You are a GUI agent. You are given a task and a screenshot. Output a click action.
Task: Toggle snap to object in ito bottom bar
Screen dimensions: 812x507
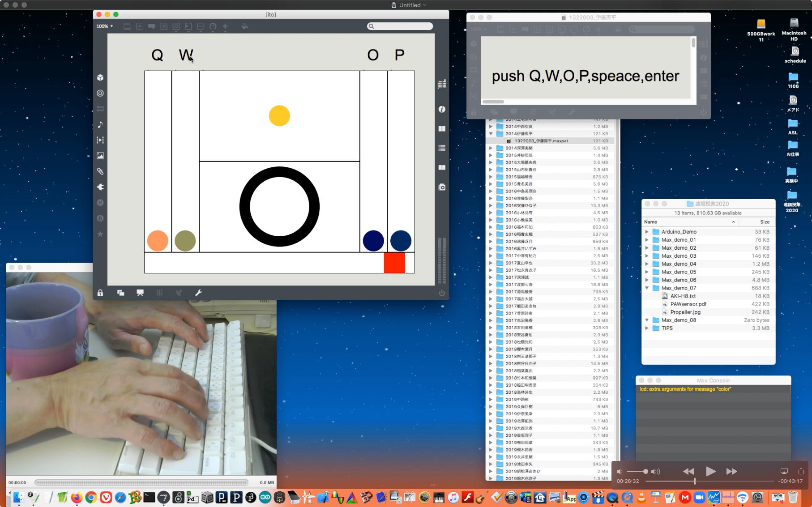pos(179,293)
